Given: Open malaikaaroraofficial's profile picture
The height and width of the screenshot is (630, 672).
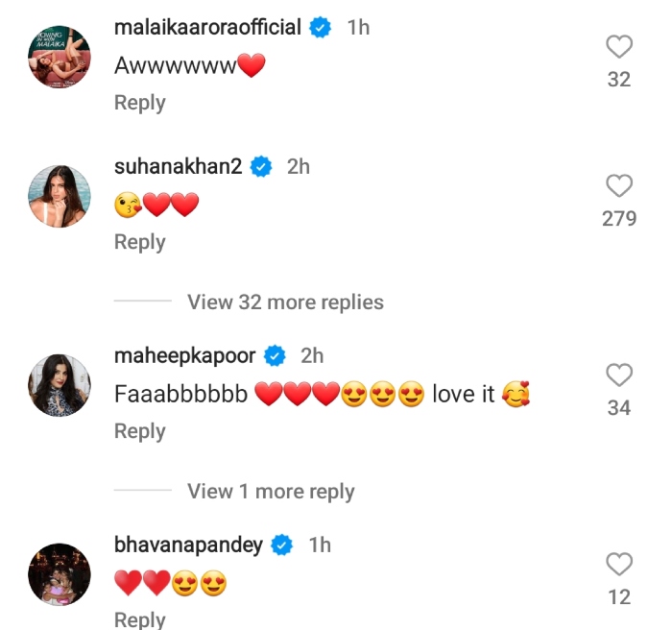Looking at the screenshot, I should pos(58,58).
